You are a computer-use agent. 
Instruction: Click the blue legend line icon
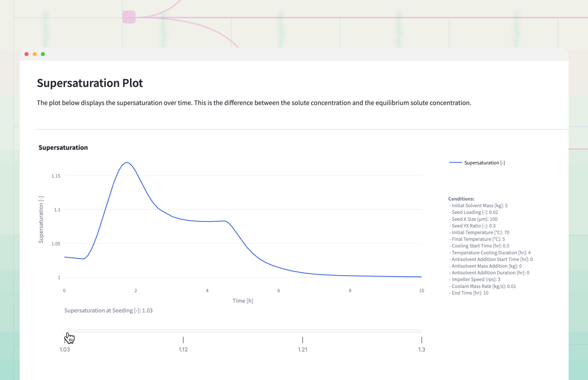(455, 163)
